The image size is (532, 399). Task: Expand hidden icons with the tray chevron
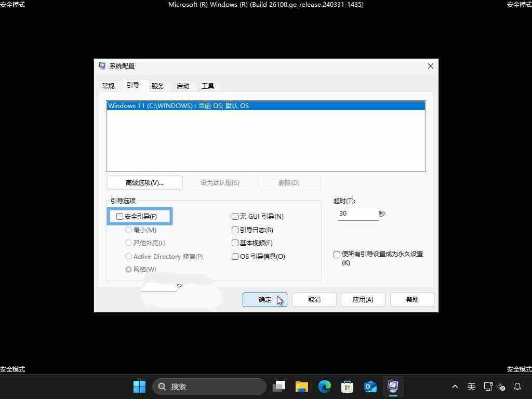[455, 387]
